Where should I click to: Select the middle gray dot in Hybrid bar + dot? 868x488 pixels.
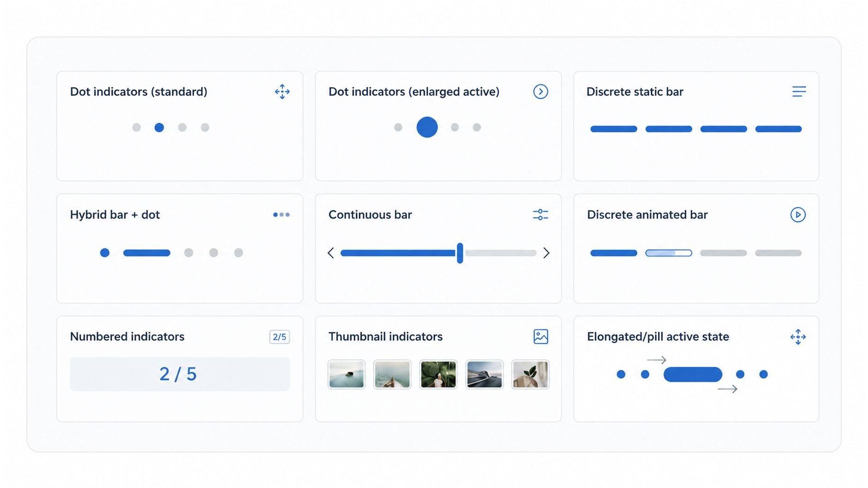tap(214, 253)
